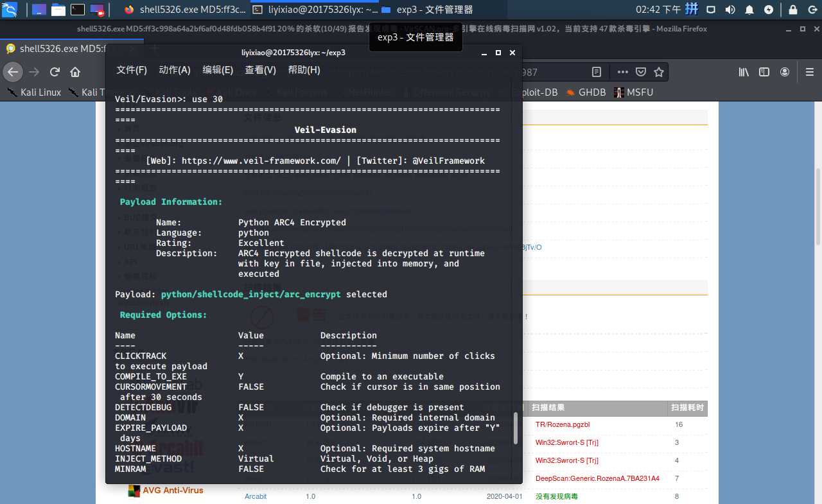Show Firefox sidebars

[x=764, y=72]
